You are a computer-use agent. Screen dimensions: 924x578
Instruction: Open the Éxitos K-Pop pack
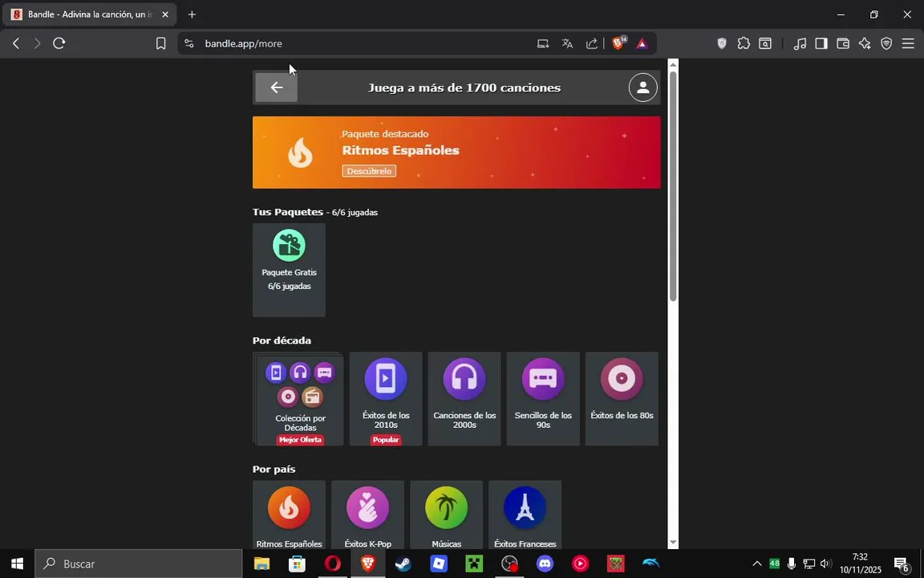tap(367, 515)
